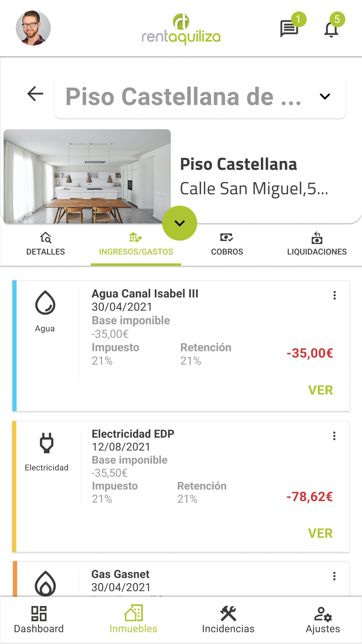Tap the user profile avatar
This screenshot has width=362, height=644.
click(33, 28)
